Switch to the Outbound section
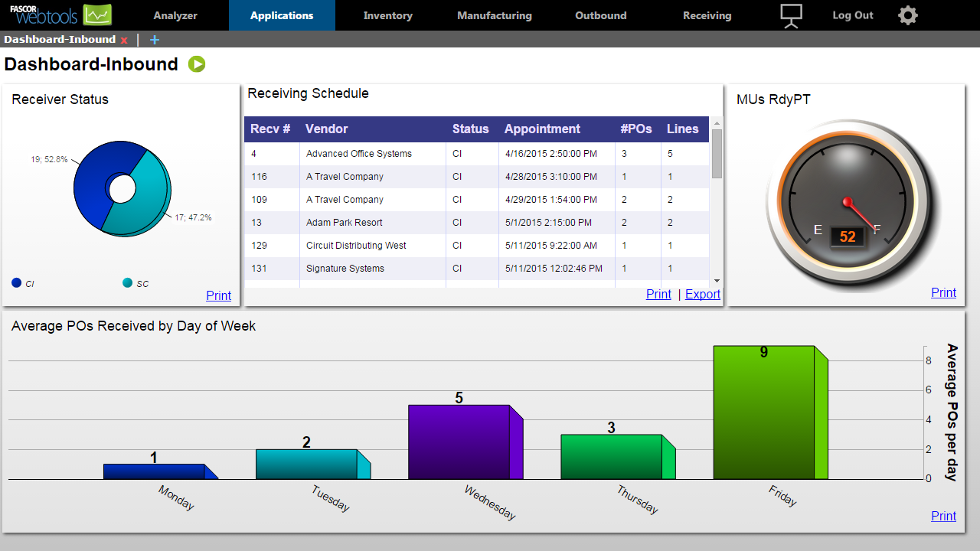Screen dimensions: 980x551 (x=600, y=15)
